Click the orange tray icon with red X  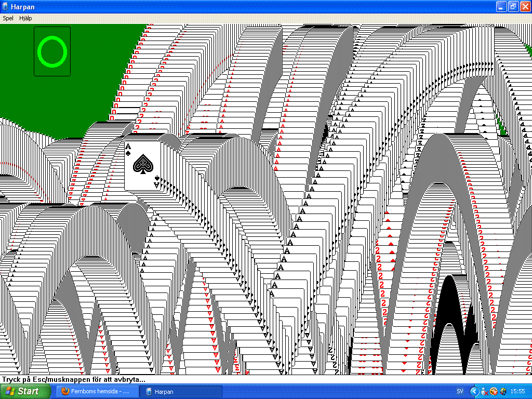pos(494,391)
